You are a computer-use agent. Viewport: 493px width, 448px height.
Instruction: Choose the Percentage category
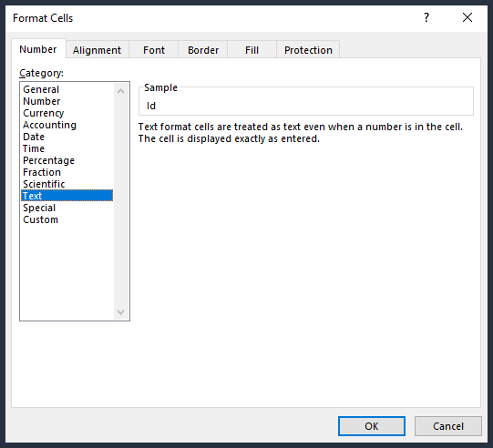click(x=48, y=160)
